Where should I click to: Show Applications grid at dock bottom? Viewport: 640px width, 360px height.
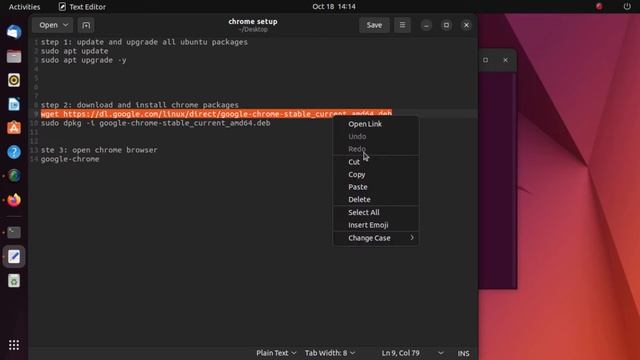coord(14,345)
